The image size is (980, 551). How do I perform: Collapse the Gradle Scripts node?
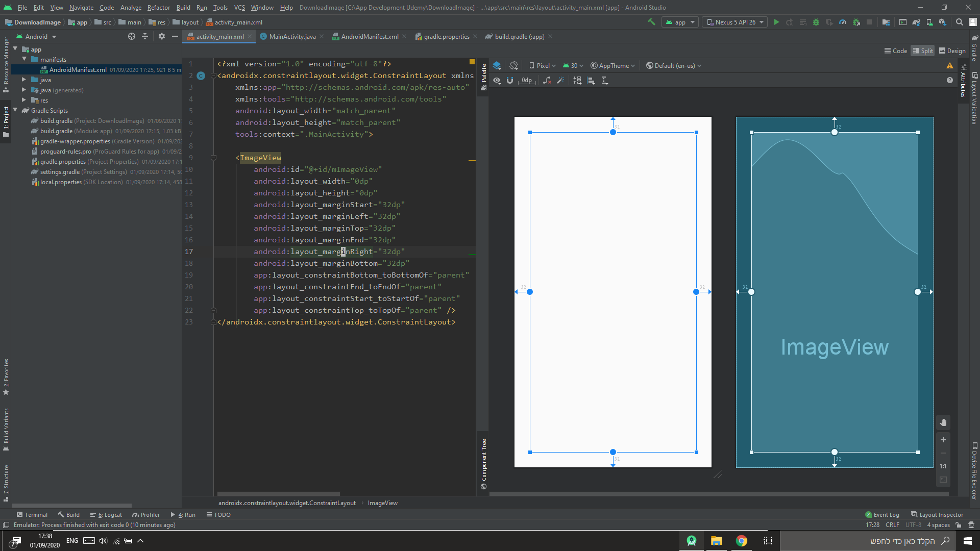click(x=15, y=110)
